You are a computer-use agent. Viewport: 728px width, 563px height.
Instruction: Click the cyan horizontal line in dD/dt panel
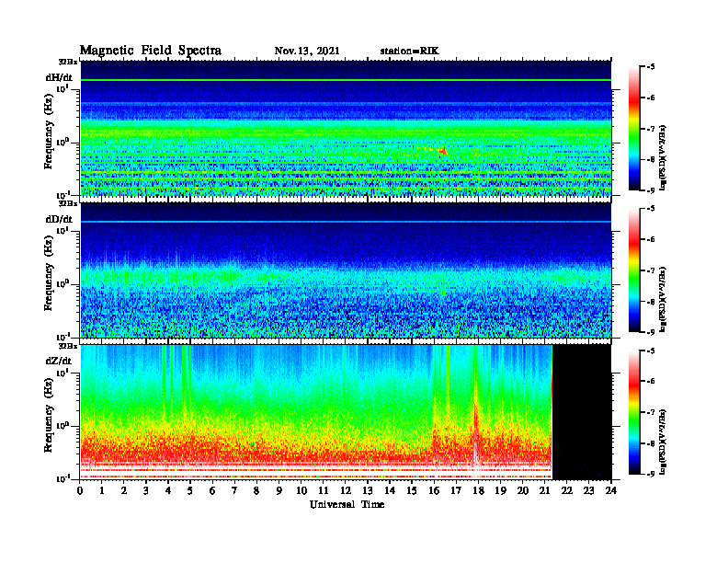click(346, 222)
